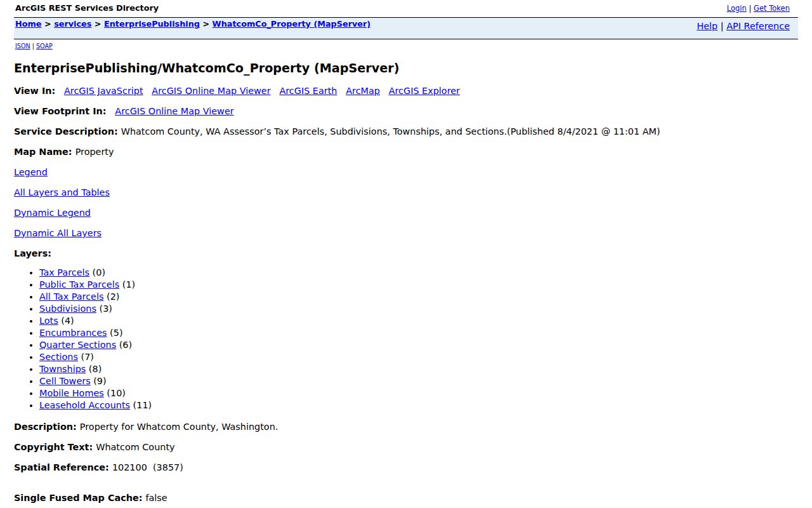Open the Legend link
This screenshot has width=812, height=508.
(30, 172)
